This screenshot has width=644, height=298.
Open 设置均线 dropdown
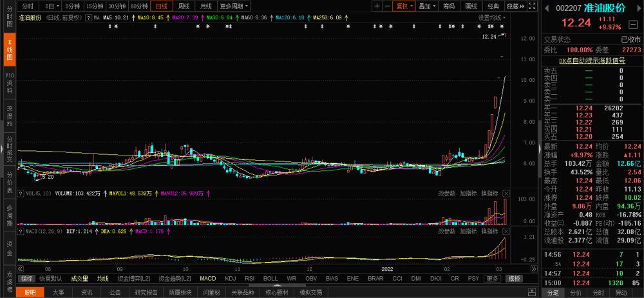click(x=491, y=17)
